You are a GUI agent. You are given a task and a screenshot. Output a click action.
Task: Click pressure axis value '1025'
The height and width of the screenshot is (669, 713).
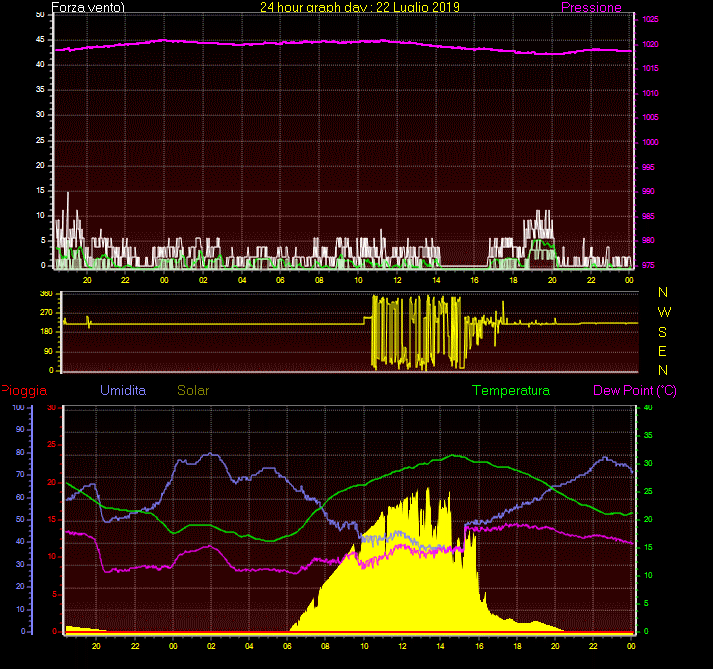[650, 19]
